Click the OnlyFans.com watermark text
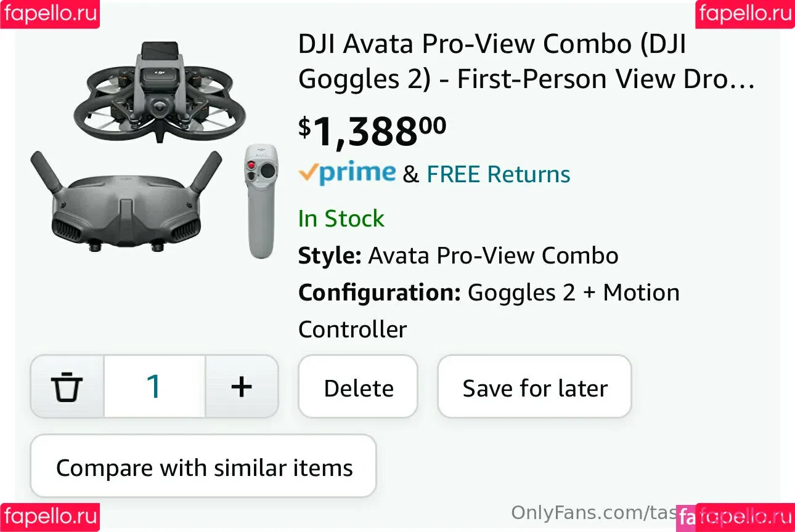Viewport: 795px width, 532px height. coord(593,512)
